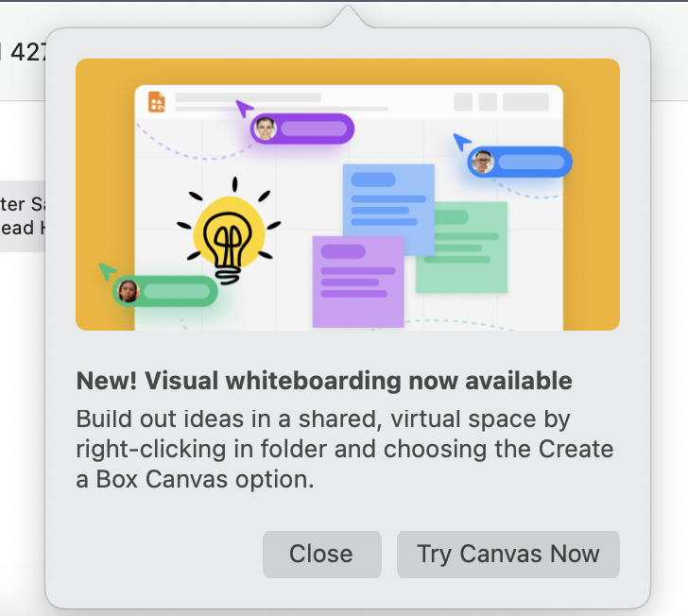This screenshot has width=688, height=616.
Task: Click the orange Box Canvas file icon
Action: (157, 102)
